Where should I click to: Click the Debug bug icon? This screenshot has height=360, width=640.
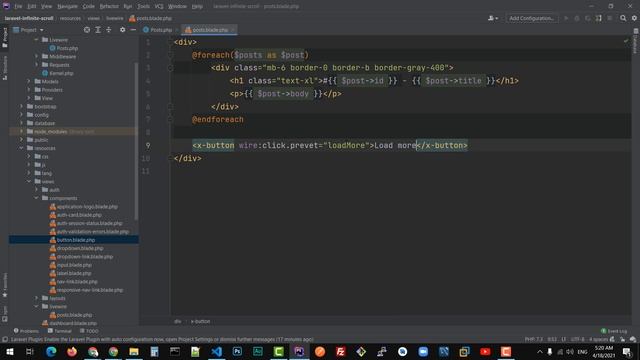coord(577,18)
